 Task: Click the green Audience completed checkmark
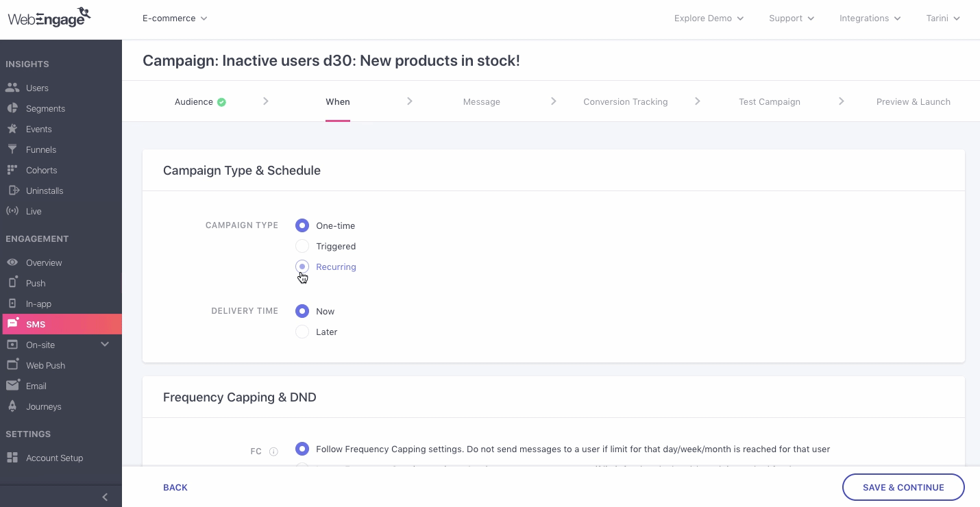pos(221,102)
